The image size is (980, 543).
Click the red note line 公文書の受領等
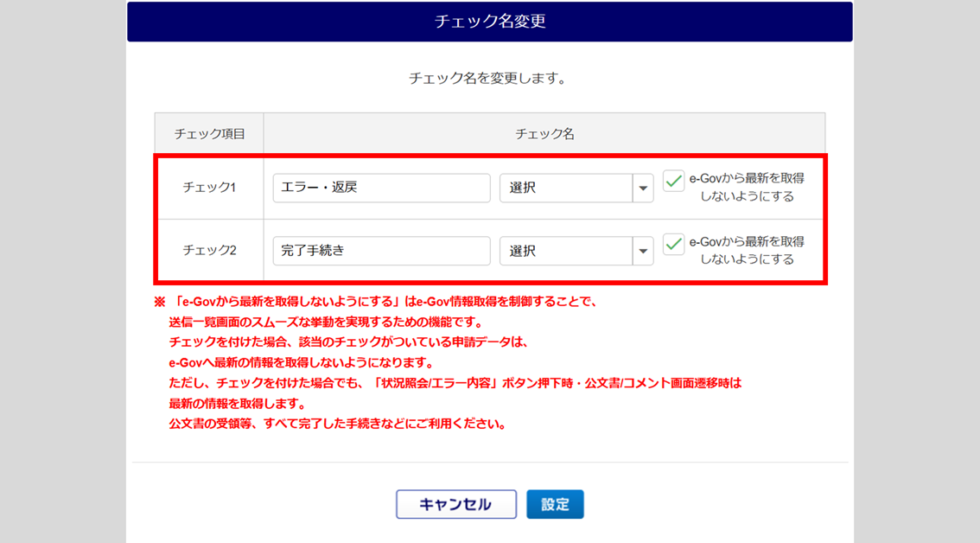click(338, 424)
